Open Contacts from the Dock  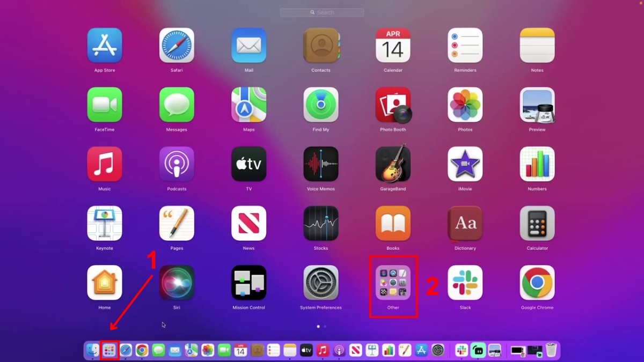click(x=257, y=350)
